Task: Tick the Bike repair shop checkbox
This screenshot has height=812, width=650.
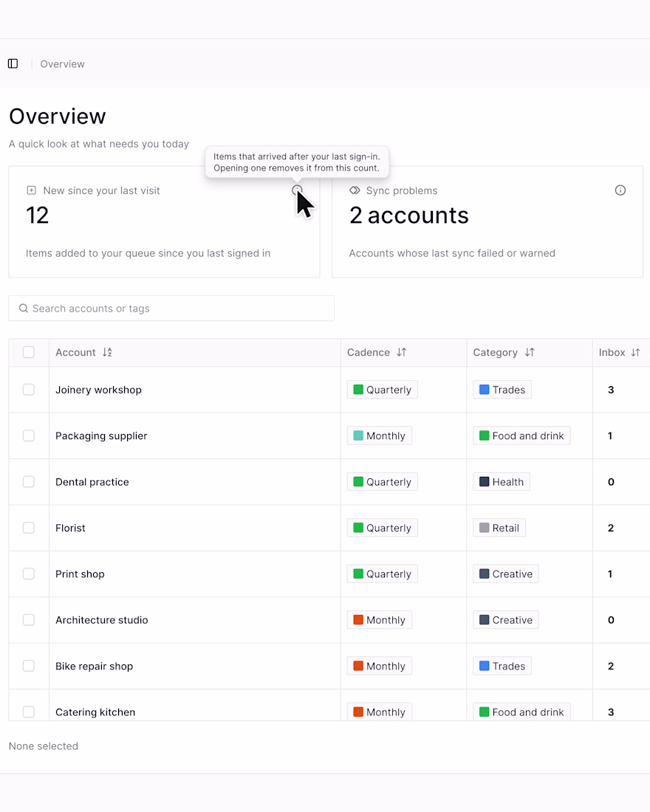Action: click(x=29, y=666)
